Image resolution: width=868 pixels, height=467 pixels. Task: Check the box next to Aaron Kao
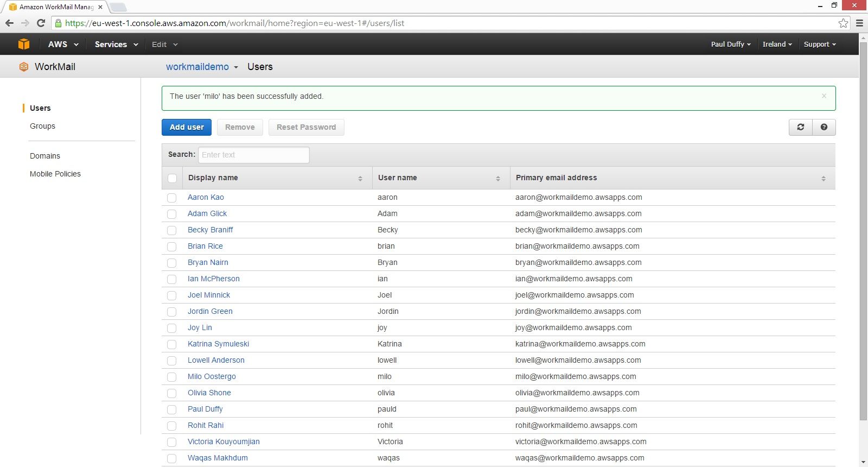click(x=172, y=198)
